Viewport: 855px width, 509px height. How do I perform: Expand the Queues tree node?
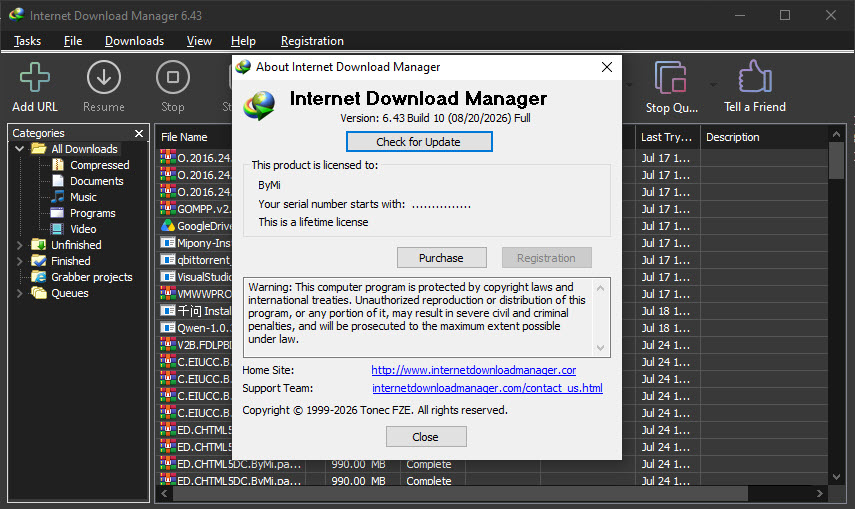click(20, 293)
